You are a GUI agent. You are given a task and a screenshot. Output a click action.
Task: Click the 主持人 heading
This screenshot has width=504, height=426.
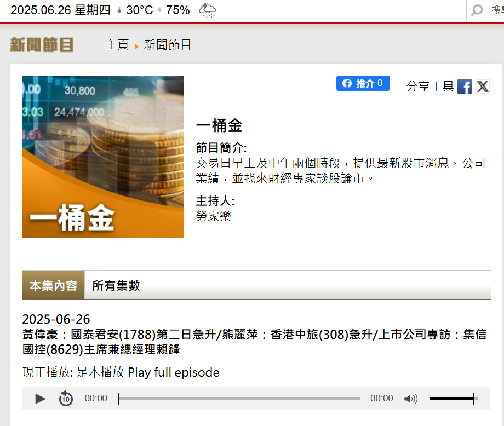pyautogui.click(x=215, y=201)
